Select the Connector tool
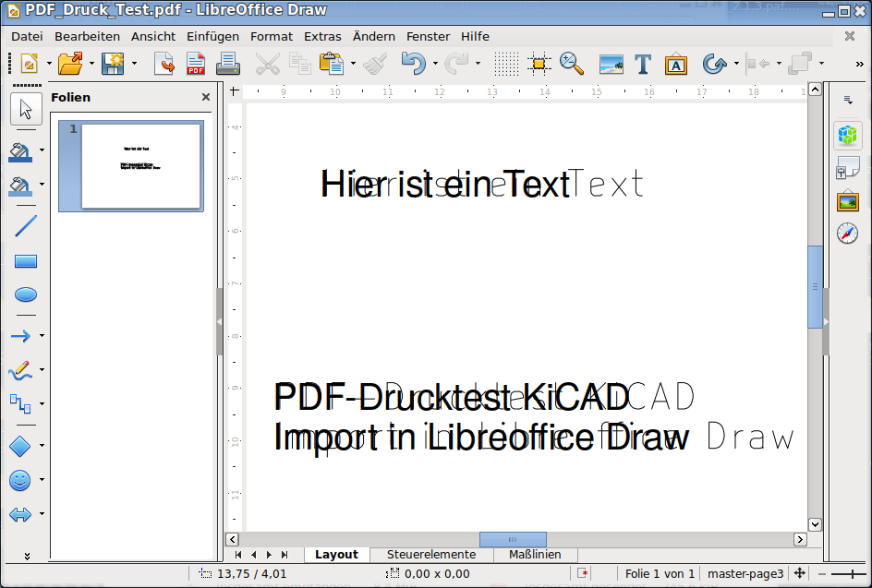The width and height of the screenshot is (872, 588). point(20,403)
